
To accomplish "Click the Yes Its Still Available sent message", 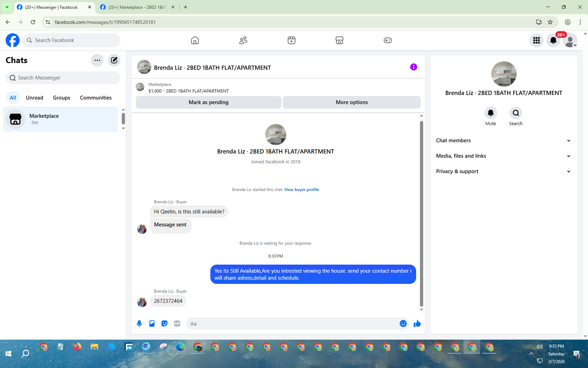I will point(313,274).
